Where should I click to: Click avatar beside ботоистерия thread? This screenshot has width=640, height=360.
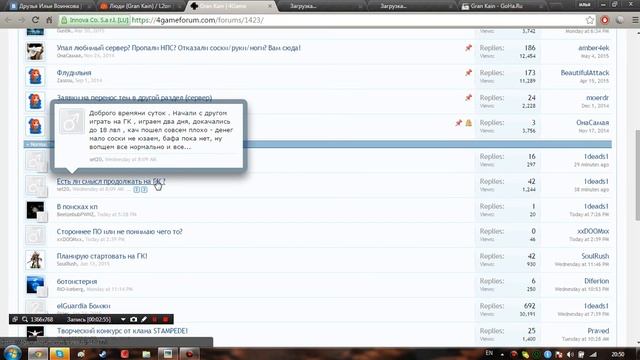pyautogui.click(x=35, y=285)
